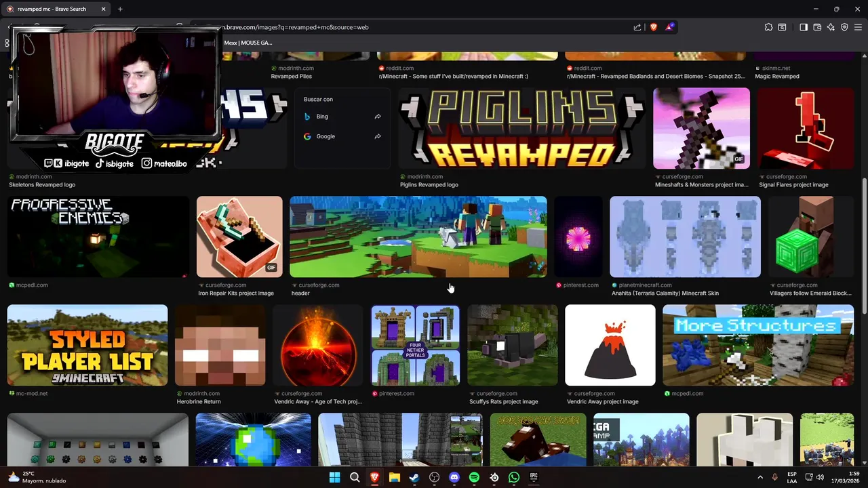Viewport: 868px width, 488px height.
Task: Click Revamped Piles caption
Action: coord(291,77)
